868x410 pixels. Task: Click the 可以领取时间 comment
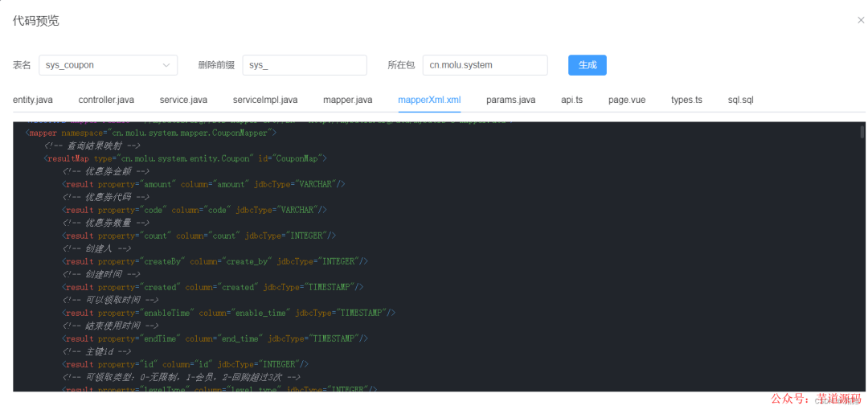coord(111,300)
